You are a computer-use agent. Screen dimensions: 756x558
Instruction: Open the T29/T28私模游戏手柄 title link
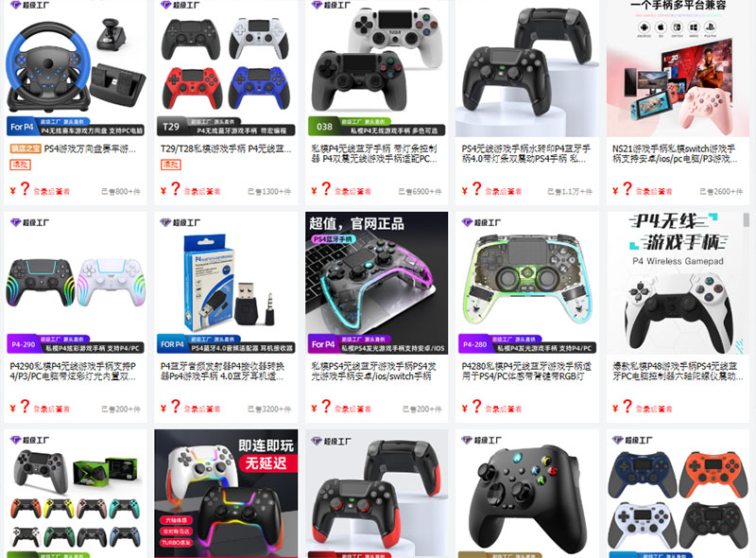(226, 148)
